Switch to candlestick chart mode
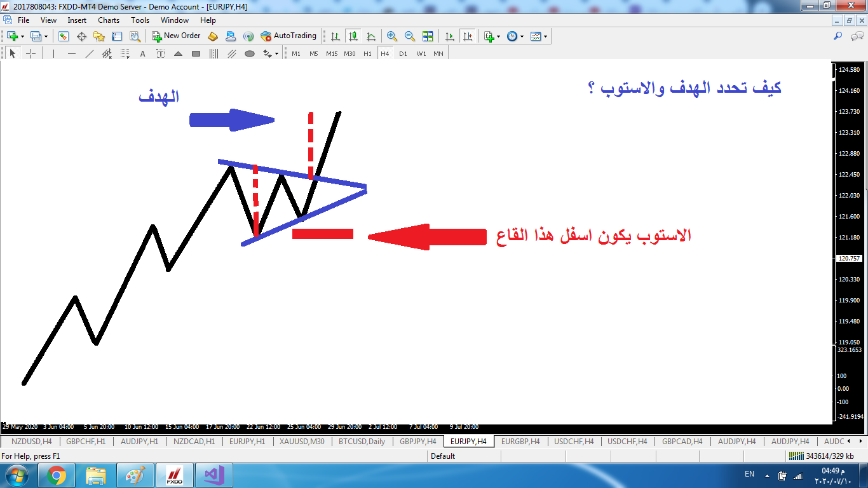The image size is (868, 488). [x=353, y=36]
